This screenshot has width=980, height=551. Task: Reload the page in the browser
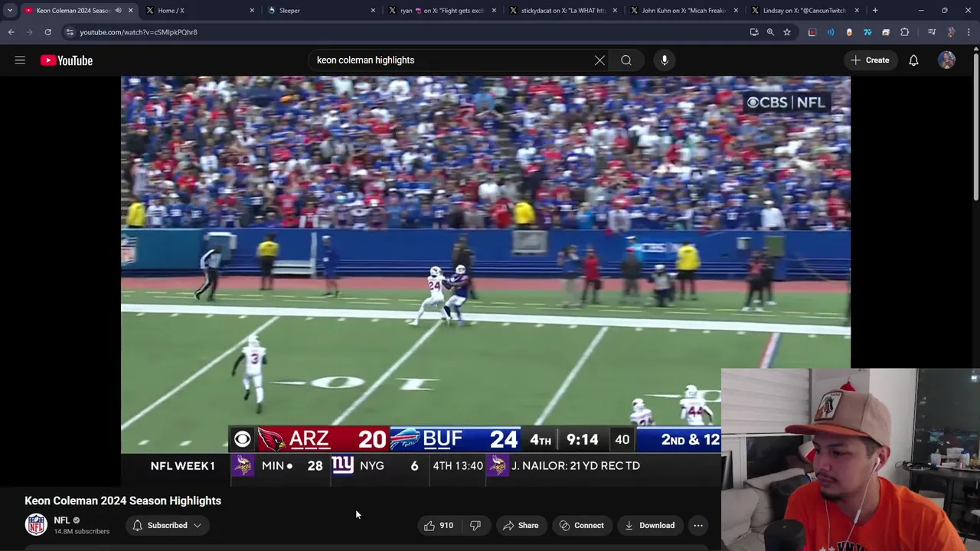pyautogui.click(x=47, y=32)
